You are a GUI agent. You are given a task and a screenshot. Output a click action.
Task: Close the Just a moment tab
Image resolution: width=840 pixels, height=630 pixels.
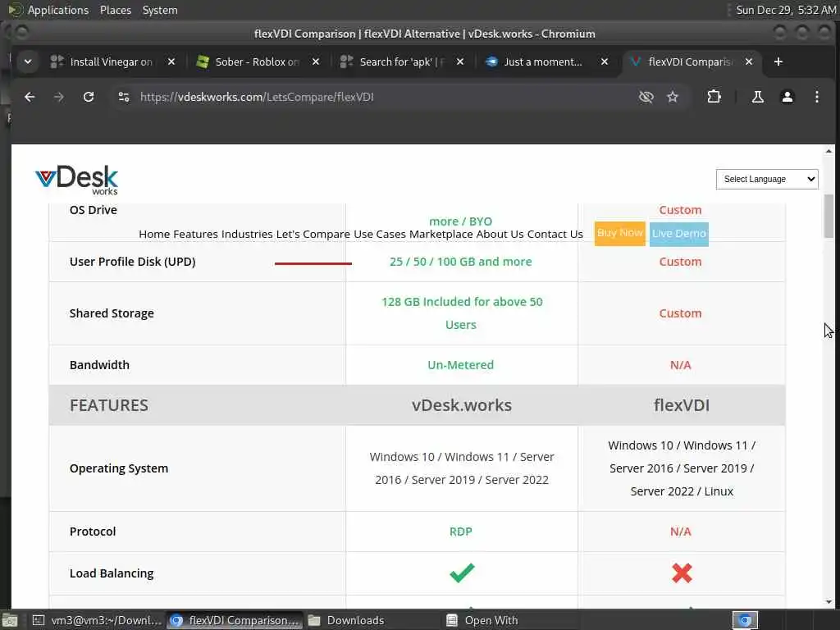605,62
